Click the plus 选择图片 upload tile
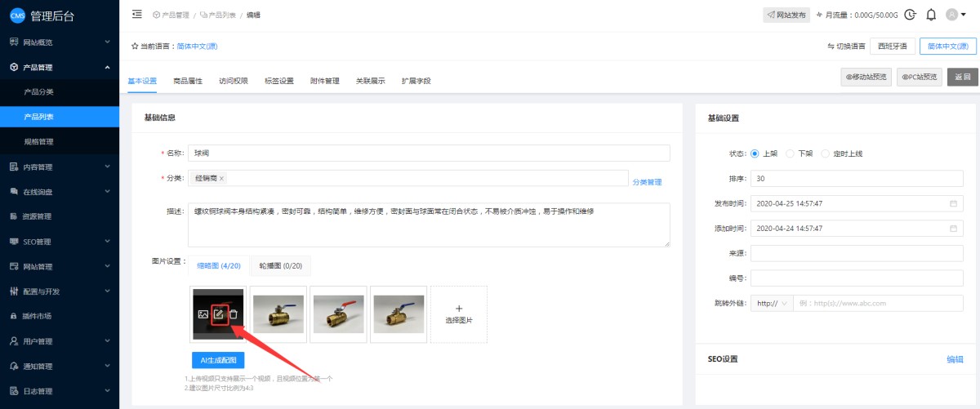Viewport: 980px width, 409px height. pyautogui.click(x=459, y=313)
